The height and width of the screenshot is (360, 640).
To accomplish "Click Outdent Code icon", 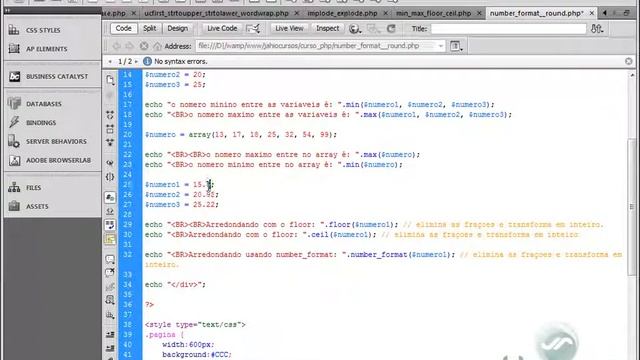I will coord(110,348).
